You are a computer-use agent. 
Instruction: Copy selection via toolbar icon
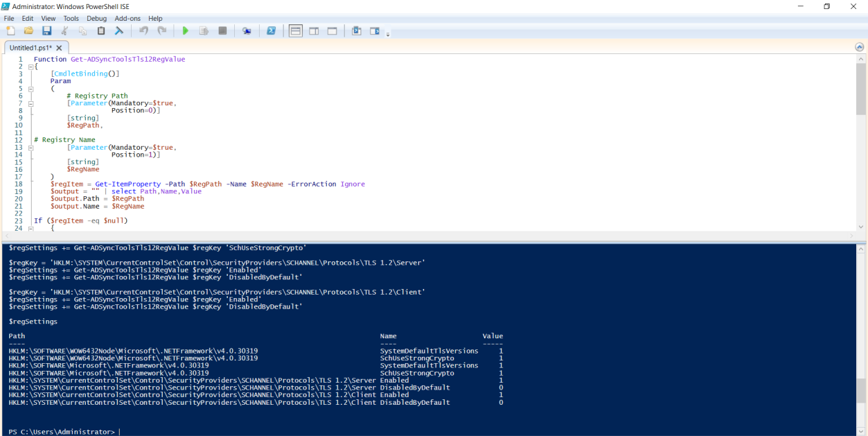coord(83,30)
